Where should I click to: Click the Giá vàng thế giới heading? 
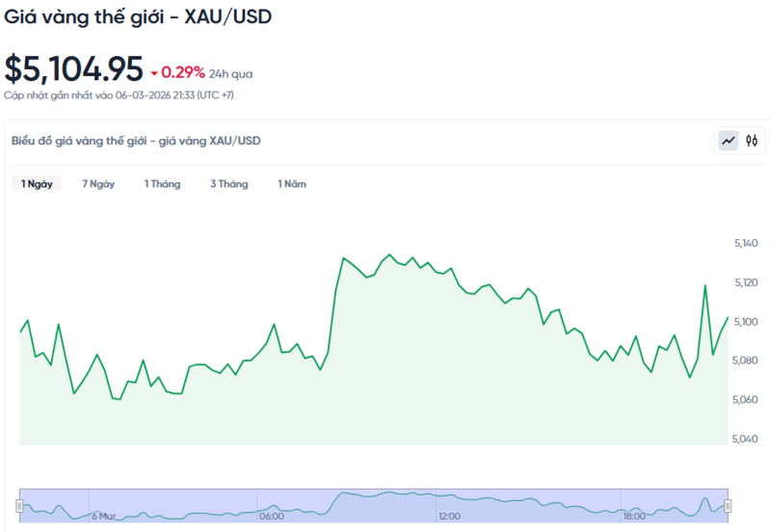(x=139, y=18)
